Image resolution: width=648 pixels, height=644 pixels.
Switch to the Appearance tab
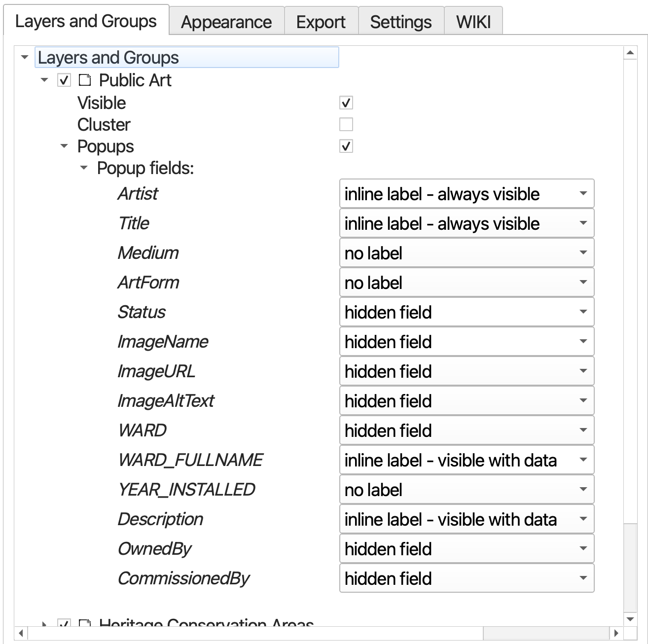[226, 22]
